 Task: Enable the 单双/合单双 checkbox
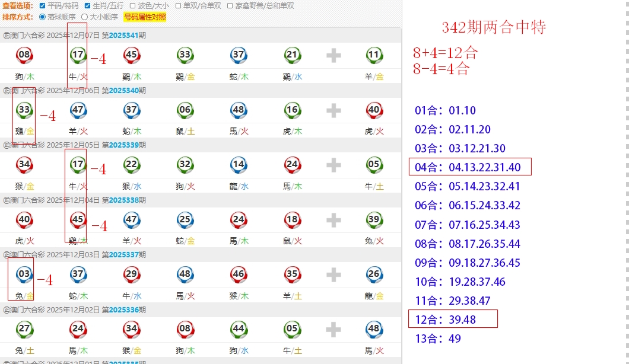179,6
